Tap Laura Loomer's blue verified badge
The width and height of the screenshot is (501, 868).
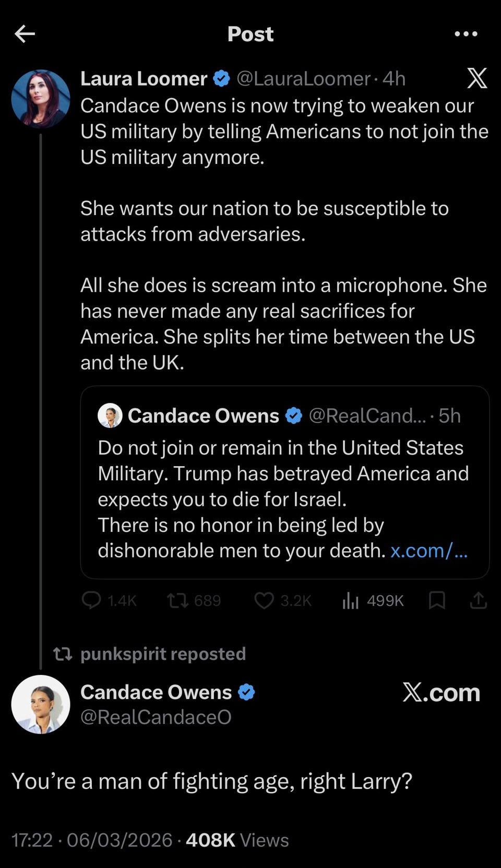222,78
